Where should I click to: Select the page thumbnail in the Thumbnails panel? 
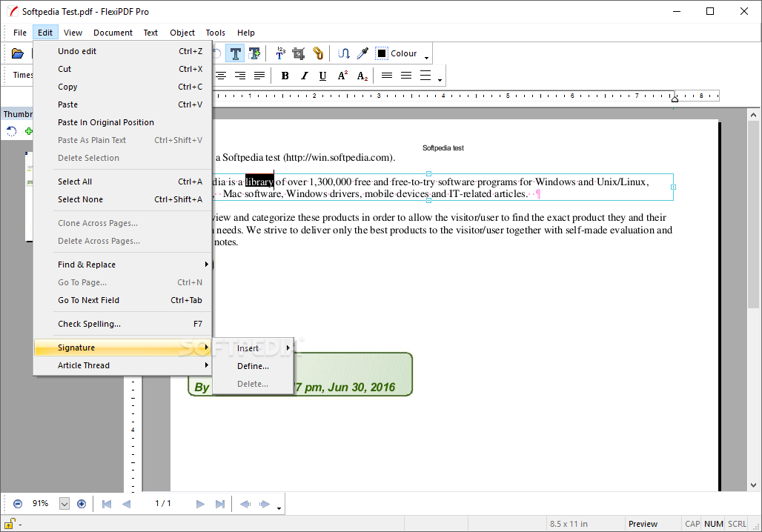29,196
